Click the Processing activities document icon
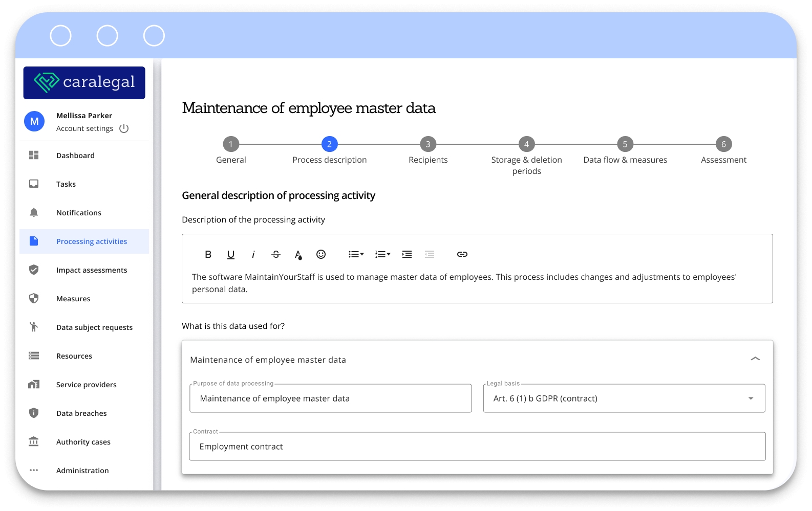Screen dimensions: 812x511 (34, 241)
